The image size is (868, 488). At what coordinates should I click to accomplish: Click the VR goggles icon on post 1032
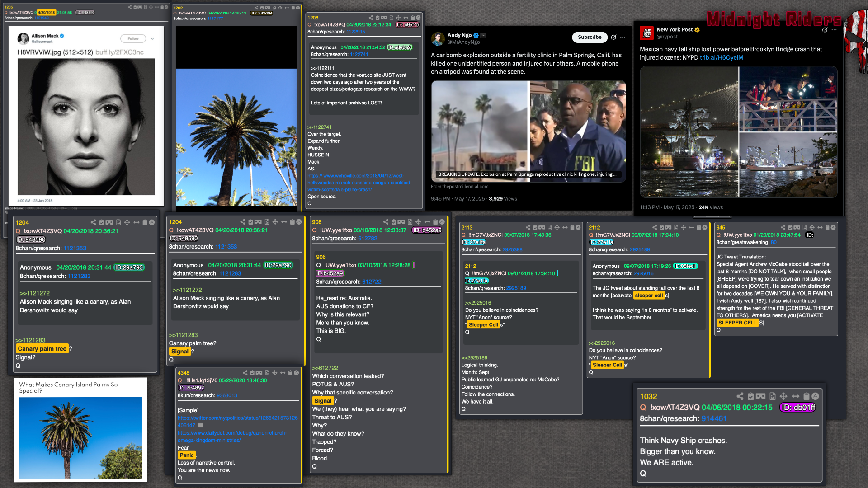pos(761,396)
